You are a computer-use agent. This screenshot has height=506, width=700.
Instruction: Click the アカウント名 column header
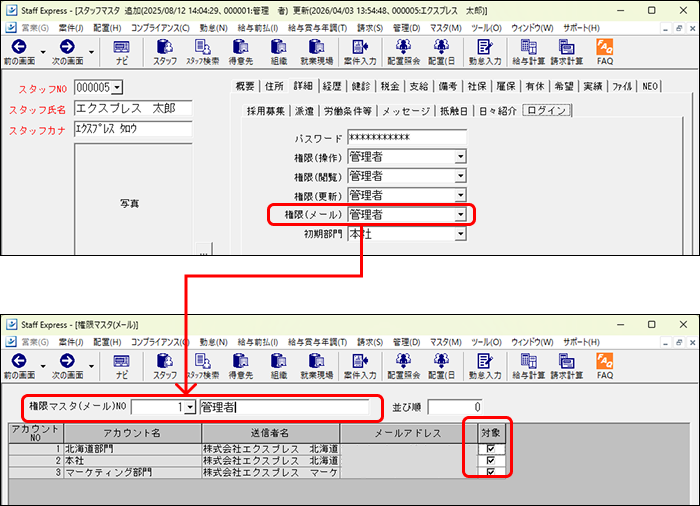(x=133, y=433)
